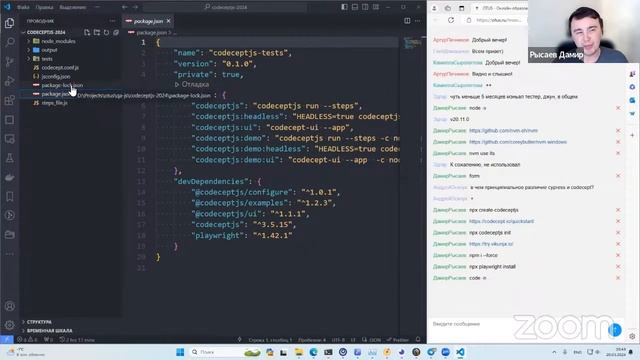Open the Windows Start menu
640x360 pixels.
point(180,352)
